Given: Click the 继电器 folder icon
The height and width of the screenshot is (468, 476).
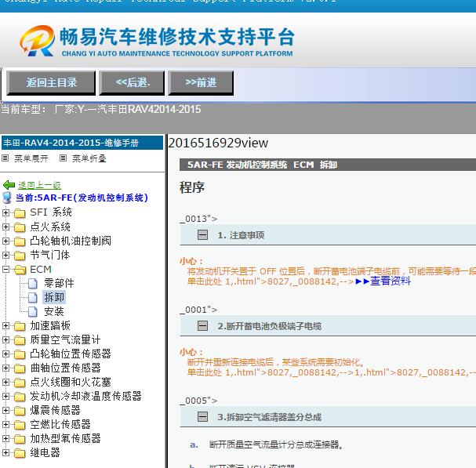Looking at the screenshot, I should tap(20, 453).
